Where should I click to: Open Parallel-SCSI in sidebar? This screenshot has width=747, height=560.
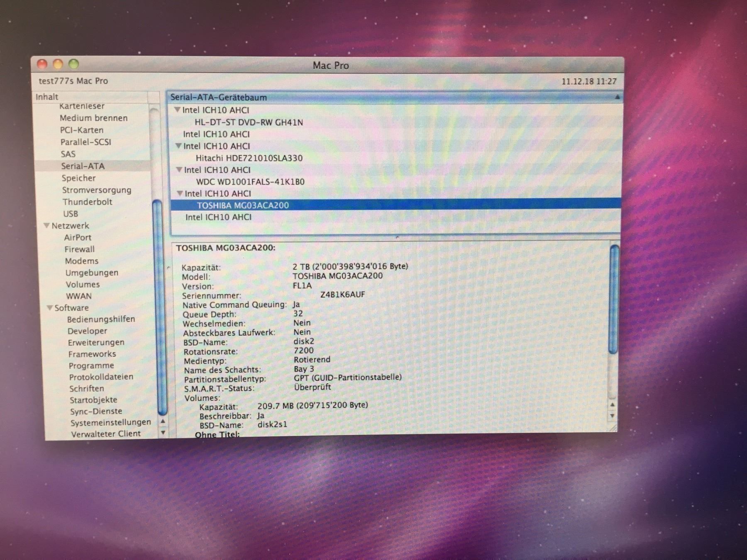(x=86, y=142)
